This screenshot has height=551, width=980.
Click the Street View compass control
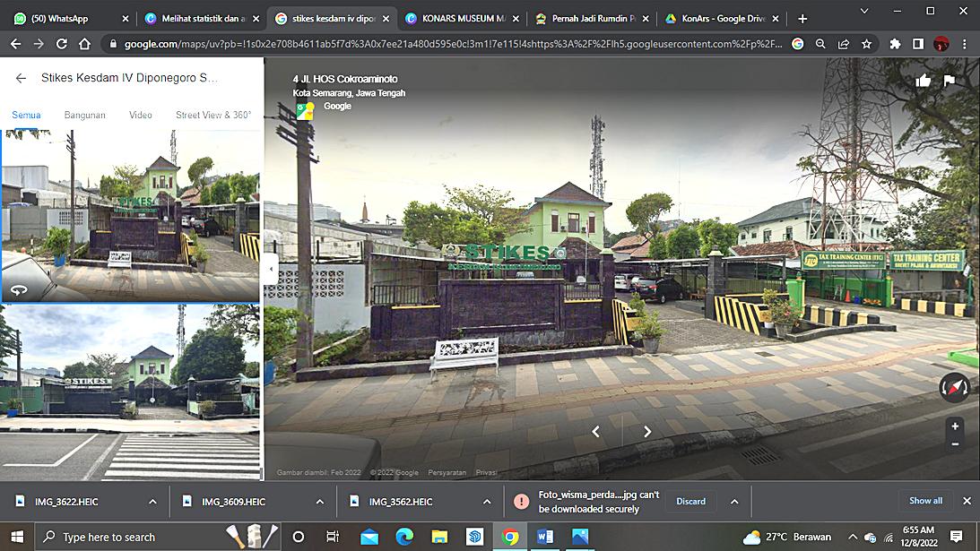click(x=954, y=387)
